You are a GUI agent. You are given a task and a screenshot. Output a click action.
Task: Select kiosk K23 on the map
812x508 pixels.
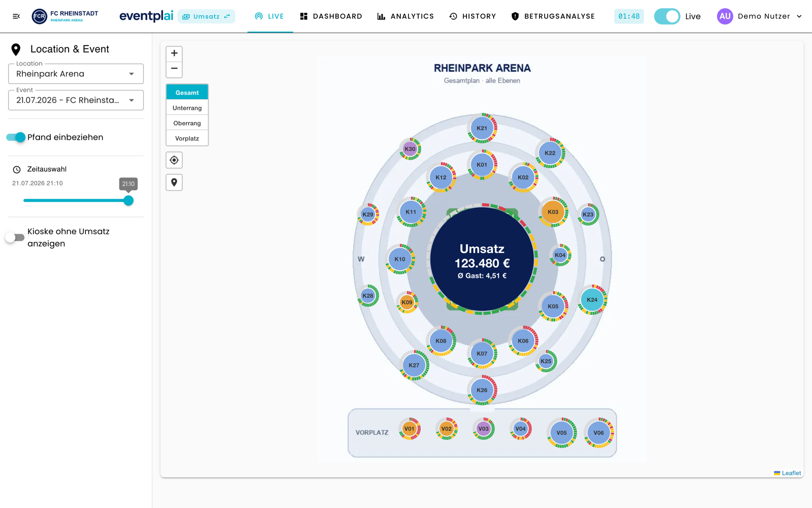point(588,214)
